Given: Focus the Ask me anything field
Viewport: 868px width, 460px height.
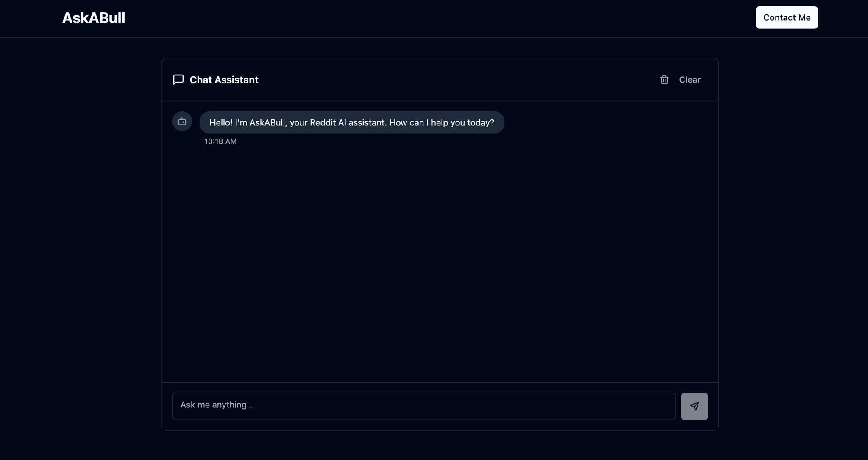Looking at the screenshot, I should pyautogui.click(x=424, y=406).
